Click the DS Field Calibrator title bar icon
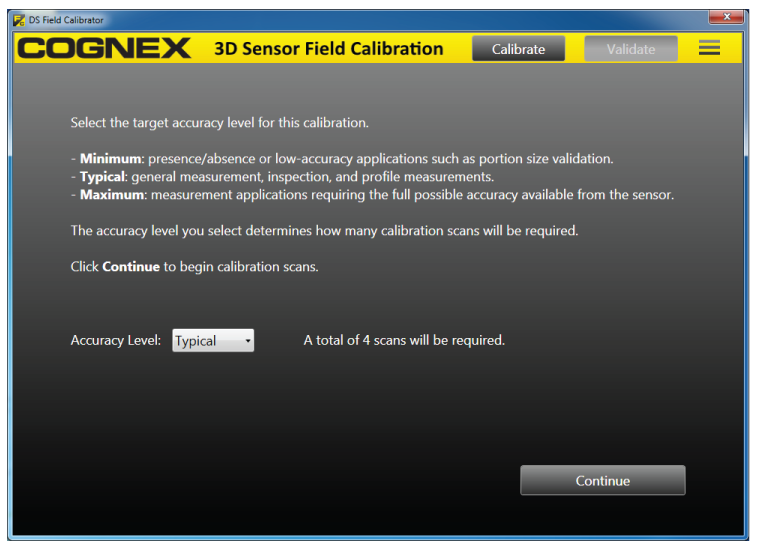 point(19,19)
